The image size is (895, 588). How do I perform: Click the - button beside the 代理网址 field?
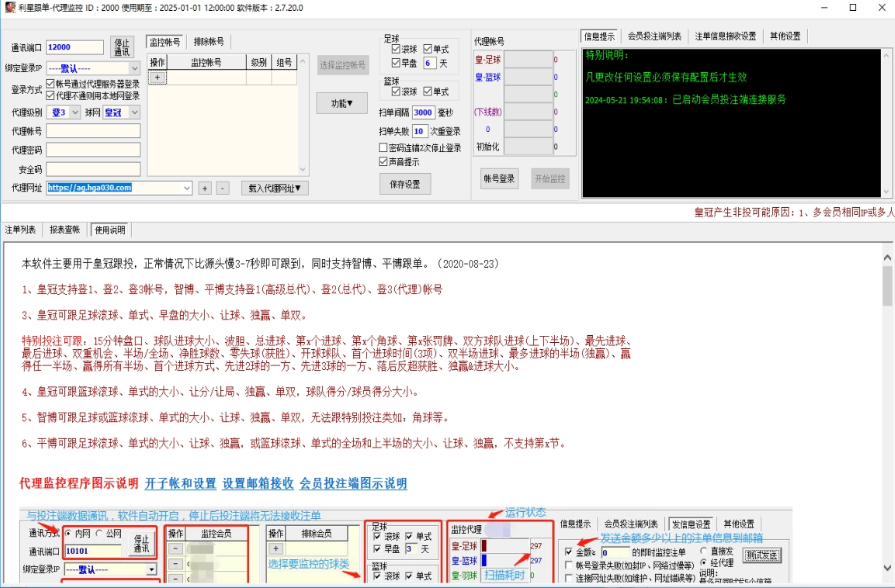click(222, 188)
